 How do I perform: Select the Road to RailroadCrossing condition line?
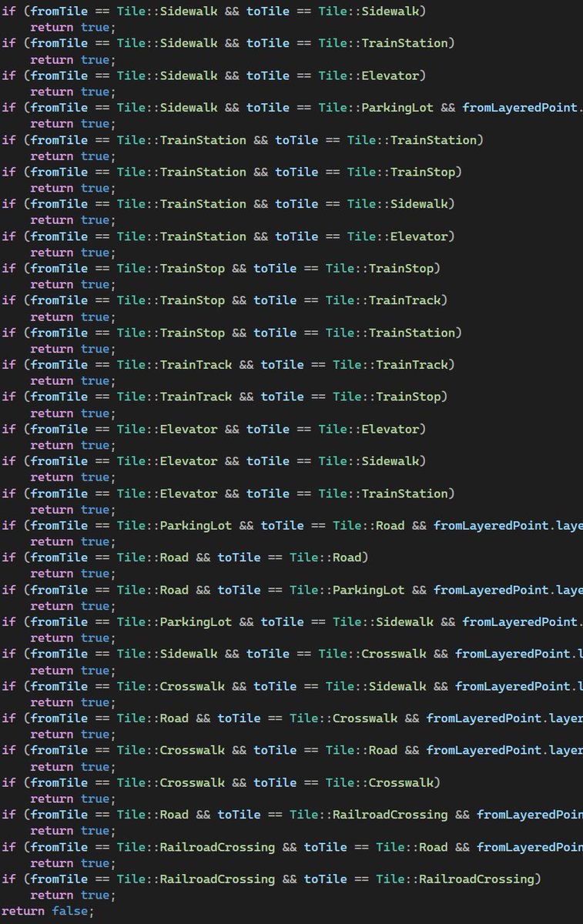point(292,815)
